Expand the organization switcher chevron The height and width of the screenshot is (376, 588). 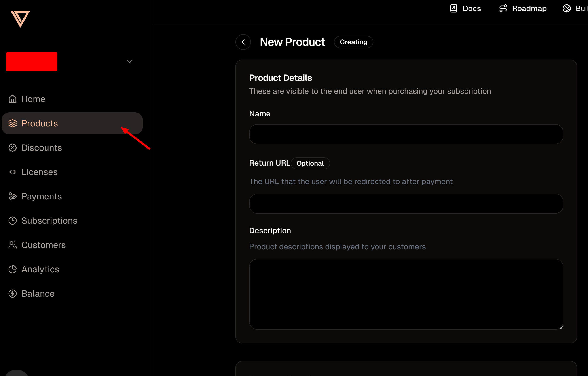point(130,61)
